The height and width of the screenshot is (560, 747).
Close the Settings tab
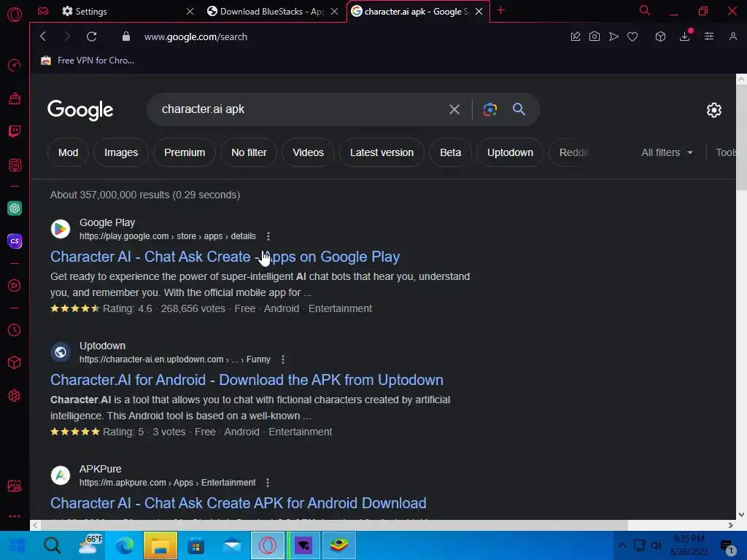(x=190, y=11)
